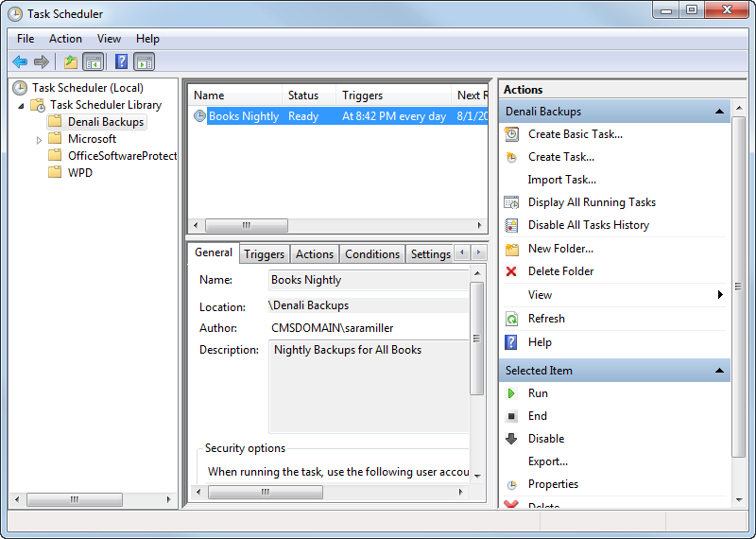Collapse the Denali Backups actions section
The image size is (756, 539).
[x=719, y=112]
